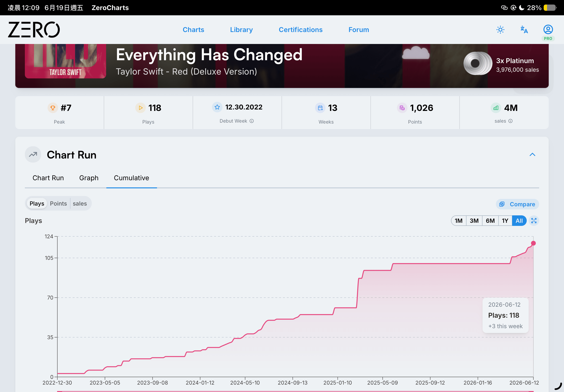Image resolution: width=564 pixels, height=392 pixels.
Task: Click the Red album cover thumbnail
Action: click(x=65, y=61)
